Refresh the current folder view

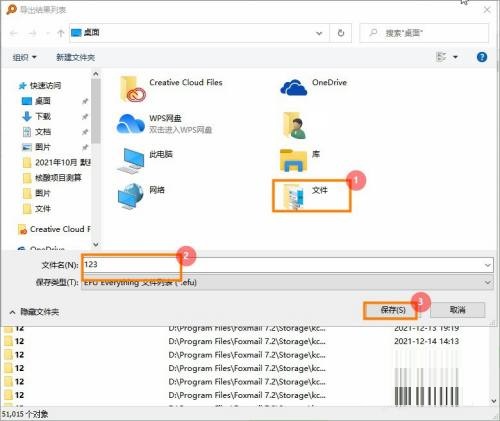click(341, 33)
